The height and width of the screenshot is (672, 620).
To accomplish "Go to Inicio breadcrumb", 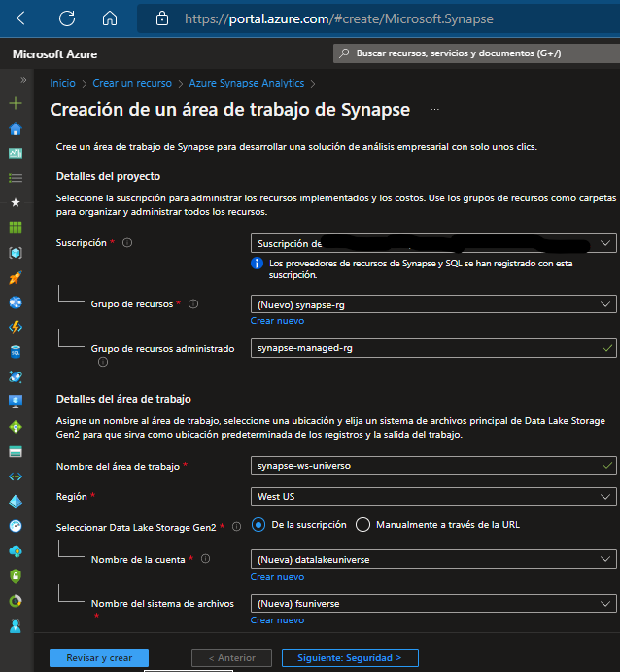I will tap(62, 83).
